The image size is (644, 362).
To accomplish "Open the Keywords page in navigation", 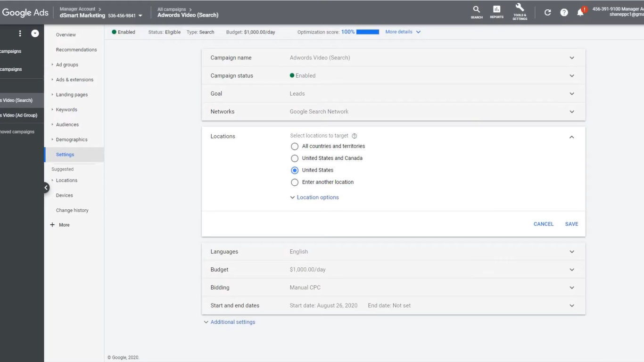I will tap(66, 110).
